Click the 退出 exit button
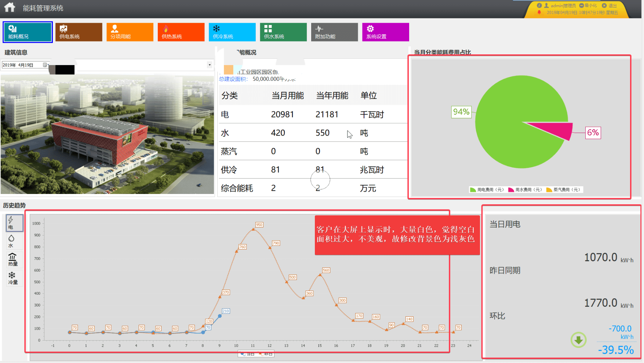Screen dimensions: 644x363 pos(610,6)
